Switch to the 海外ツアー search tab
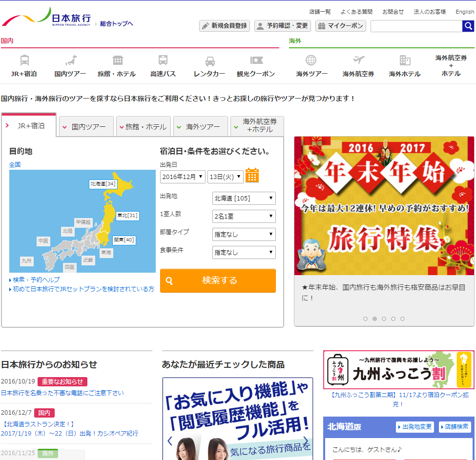 click(x=201, y=126)
